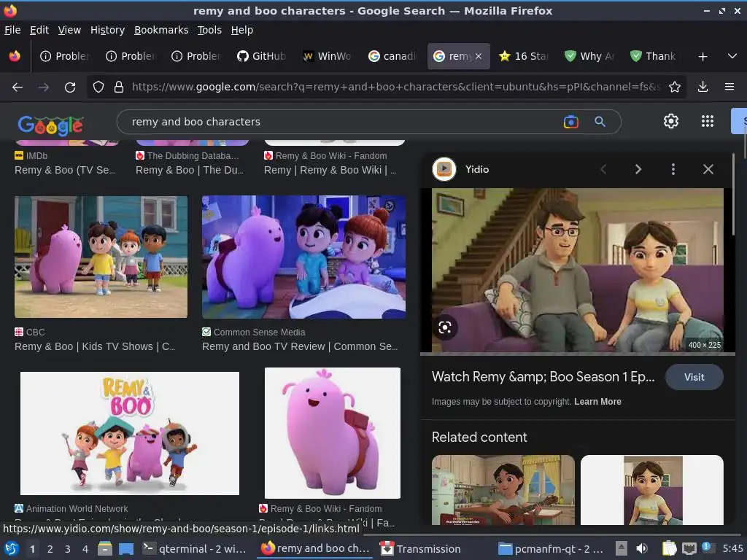This screenshot has height=560, width=747.
Task: Show next image in Yidio preview panel
Action: coord(638,169)
